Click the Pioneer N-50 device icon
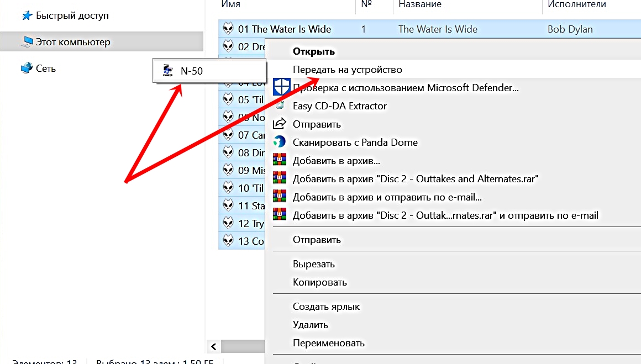 [167, 70]
